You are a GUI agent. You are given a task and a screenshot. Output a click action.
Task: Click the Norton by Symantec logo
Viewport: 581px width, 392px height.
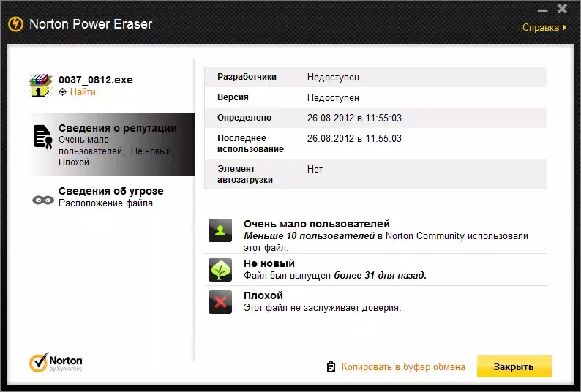[x=56, y=362]
